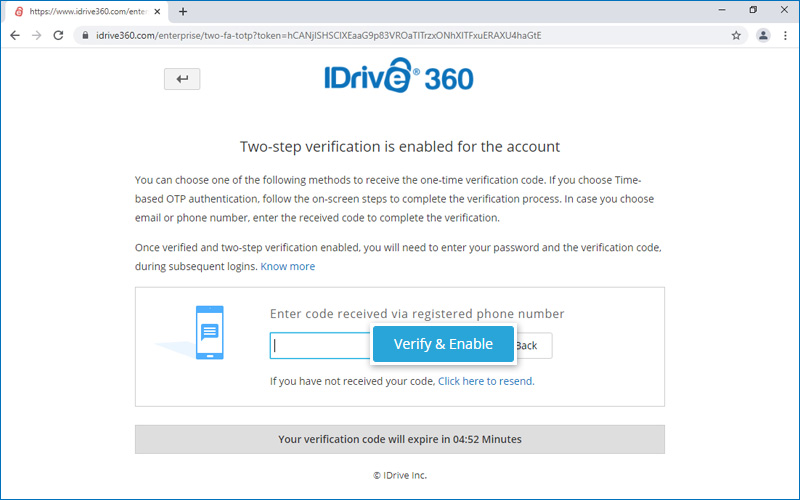The width and height of the screenshot is (800, 500).
Task: Restore down the browser window
Action: tap(753, 10)
